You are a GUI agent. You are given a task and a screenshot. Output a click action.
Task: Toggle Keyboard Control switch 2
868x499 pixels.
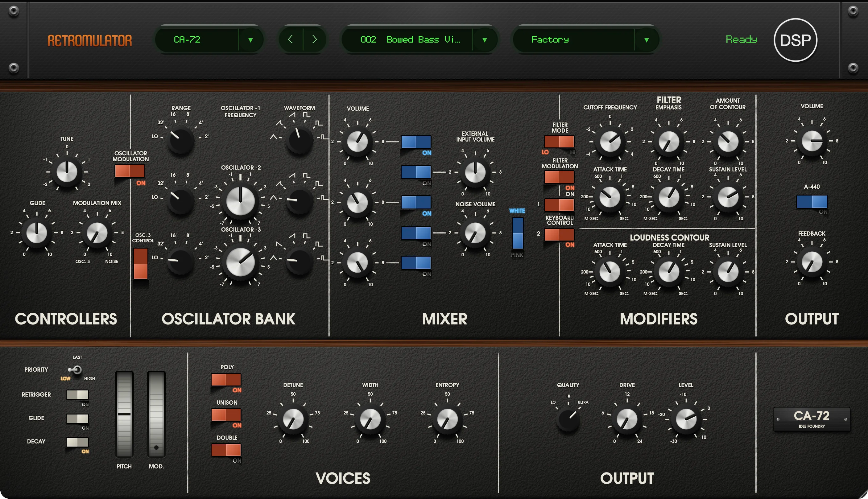(559, 234)
